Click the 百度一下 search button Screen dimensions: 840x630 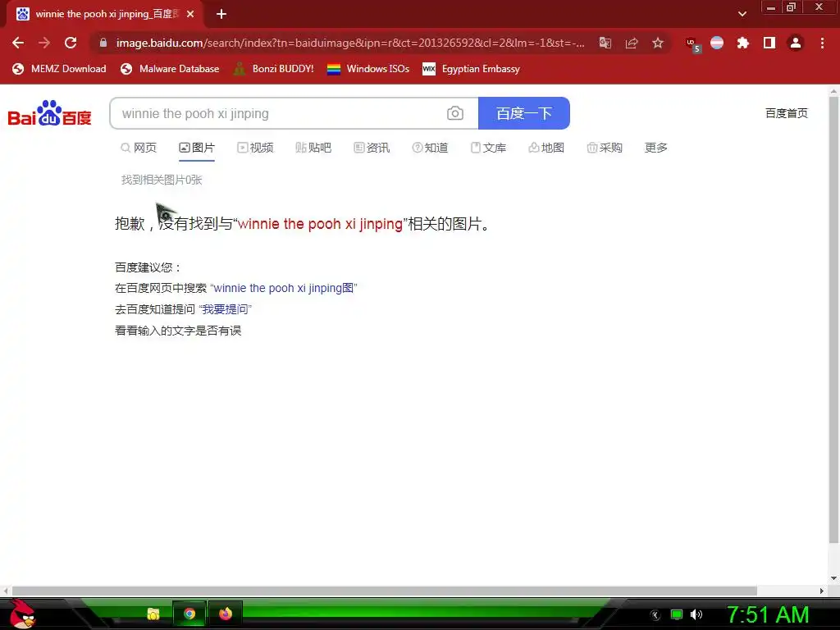point(524,113)
